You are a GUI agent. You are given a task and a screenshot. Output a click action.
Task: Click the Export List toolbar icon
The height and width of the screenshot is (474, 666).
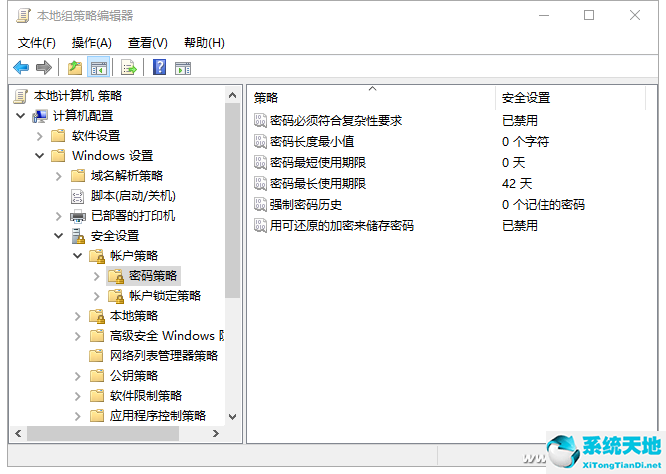129,68
